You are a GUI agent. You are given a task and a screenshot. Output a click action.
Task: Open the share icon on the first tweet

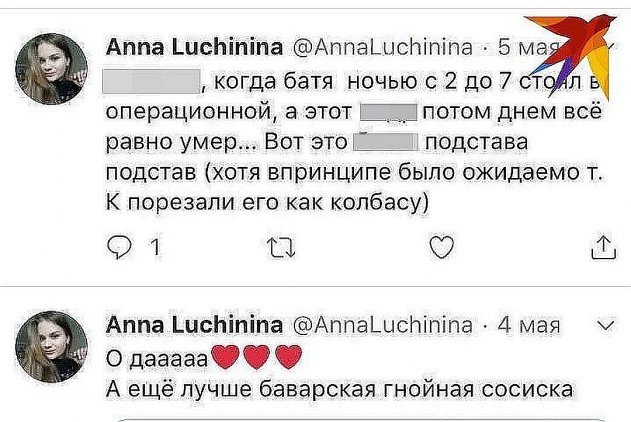605,246
